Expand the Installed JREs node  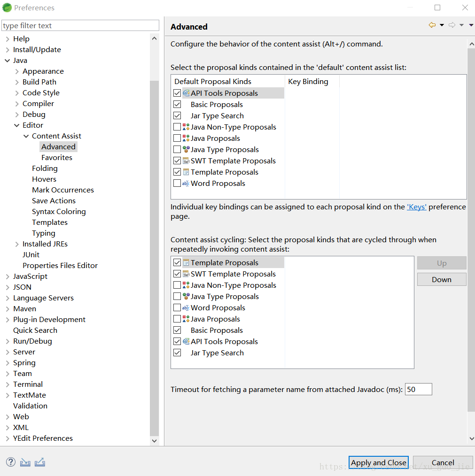(17, 244)
